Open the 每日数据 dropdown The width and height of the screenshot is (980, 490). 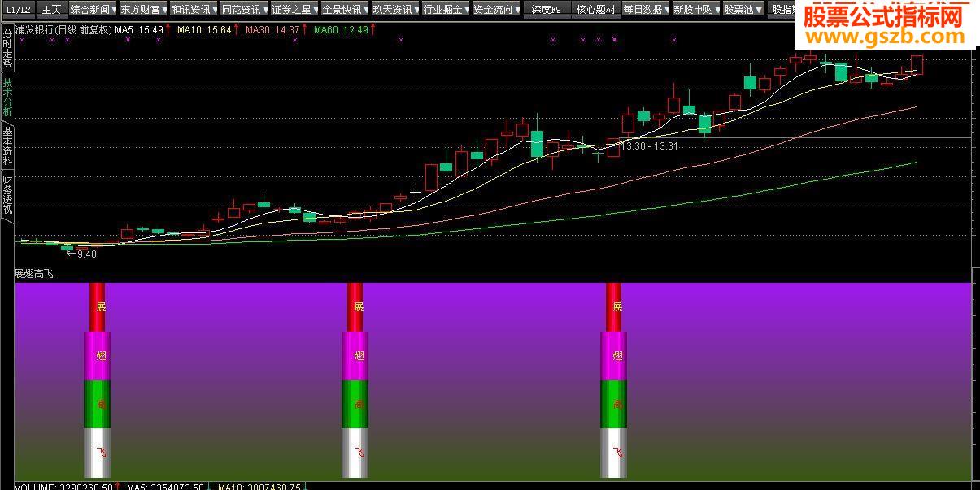click(x=646, y=9)
